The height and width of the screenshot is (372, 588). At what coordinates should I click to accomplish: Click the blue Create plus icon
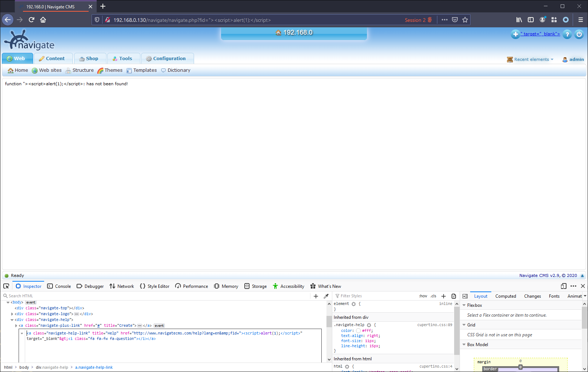(515, 34)
